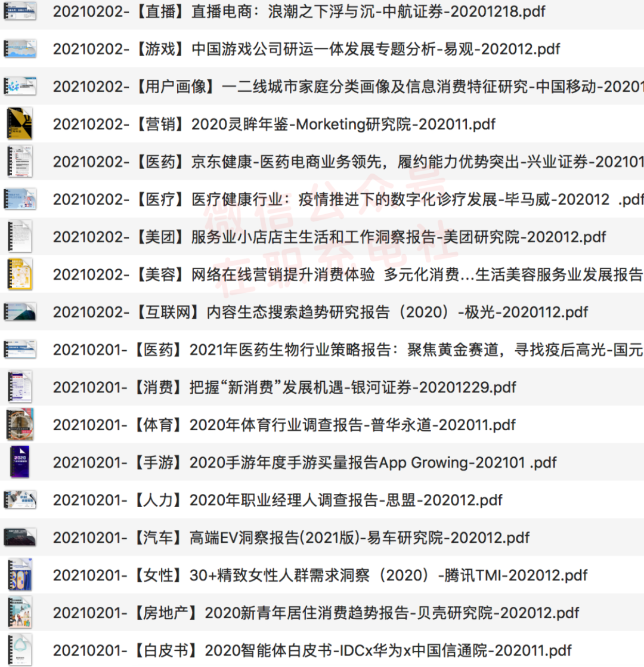Select the PDF icon for 新青年居住消费 贝壳研究院 report
This screenshot has width=644, height=667.
pyautogui.click(x=20, y=613)
